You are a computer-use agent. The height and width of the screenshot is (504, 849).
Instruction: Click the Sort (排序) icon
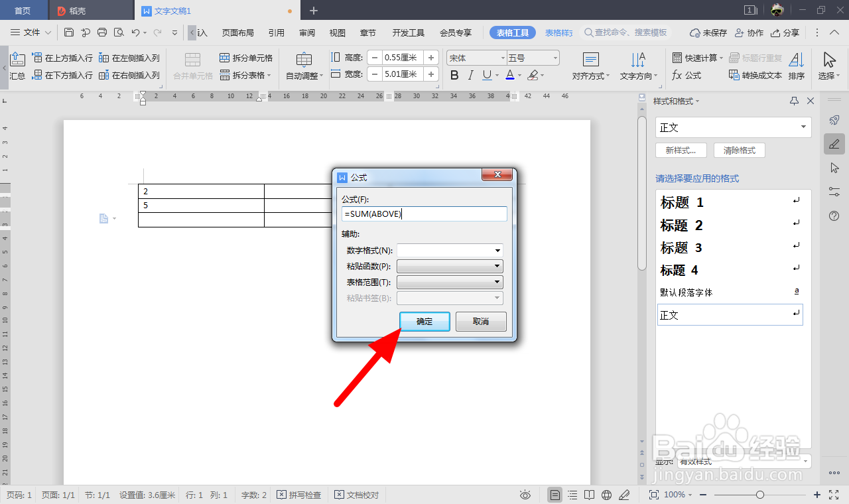pyautogui.click(x=797, y=66)
